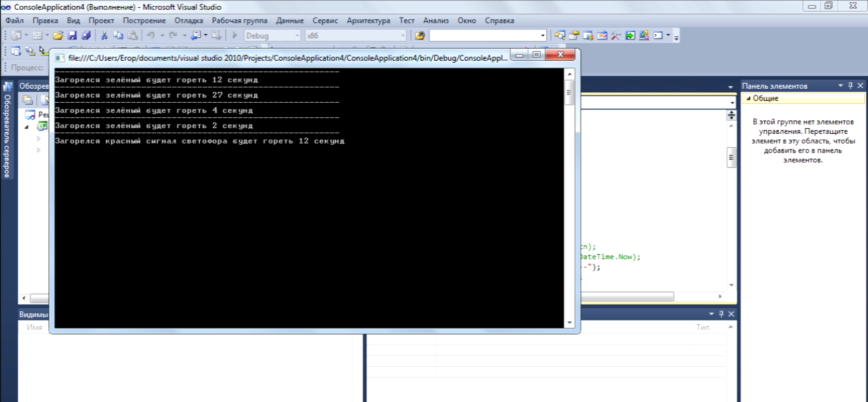The image size is (868, 402).
Task: Open Solution Explorer from toolbar icon
Action: (x=560, y=36)
